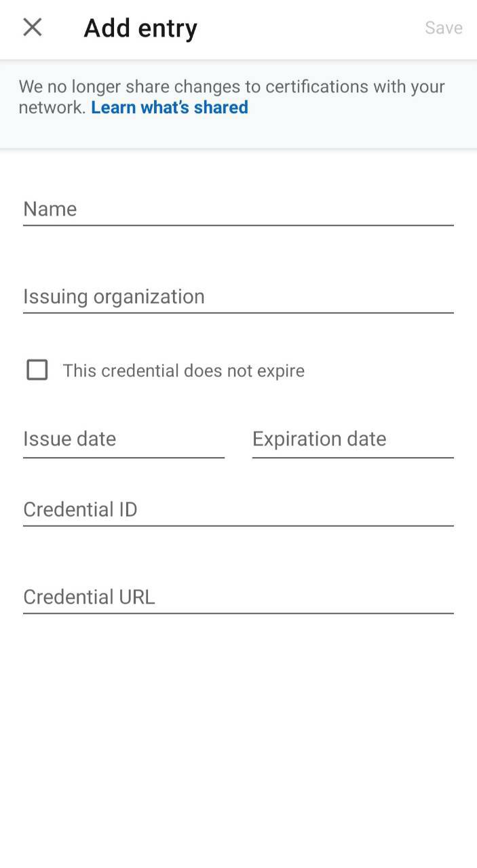The height and width of the screenshot is (868, 477).
Task: Enable the credential never expires option
Action: click(37, 370)
